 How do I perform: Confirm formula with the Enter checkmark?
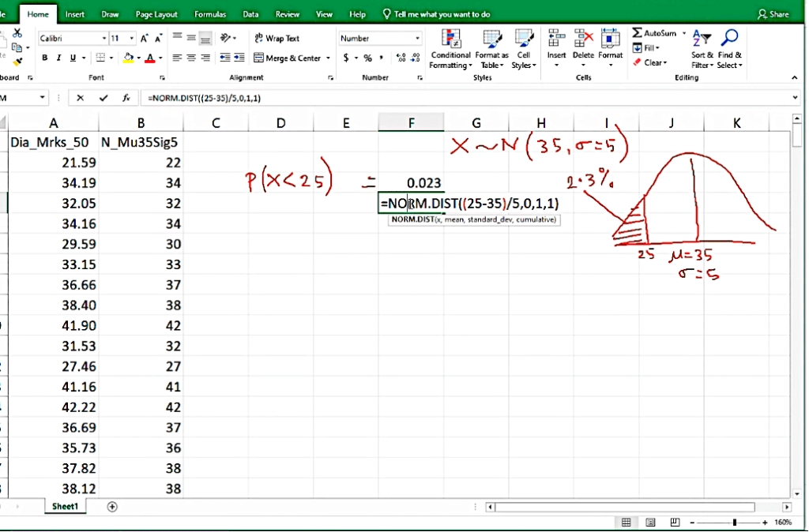(103, 98)
